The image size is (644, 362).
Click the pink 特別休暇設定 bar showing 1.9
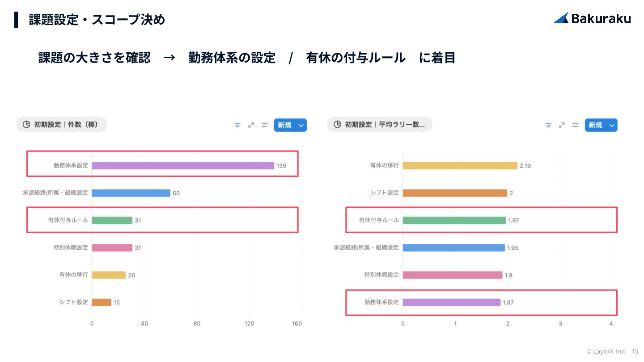click(x=453, y=275)
